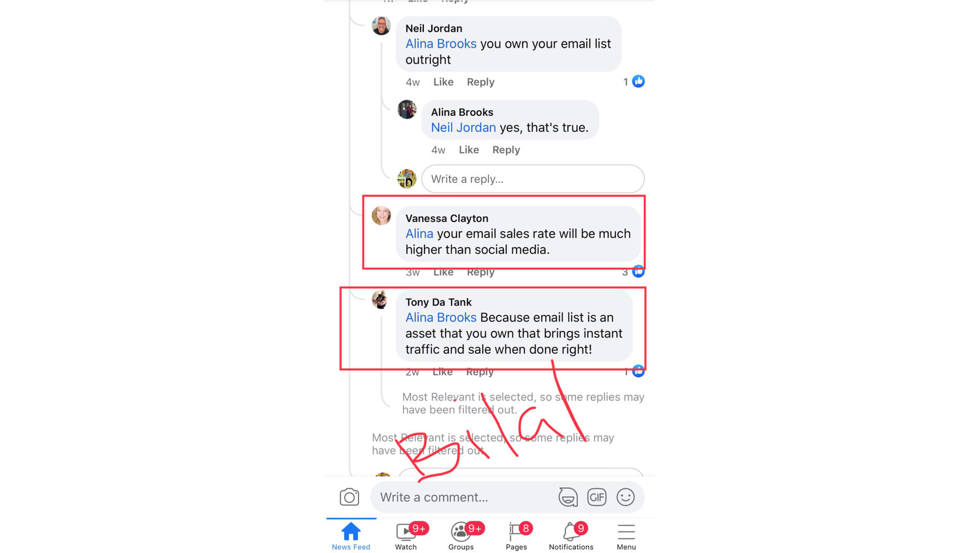The image size is (980, 553).
Task: Reply to Neil Jordan's comment
Action: [x=480, y=82]
